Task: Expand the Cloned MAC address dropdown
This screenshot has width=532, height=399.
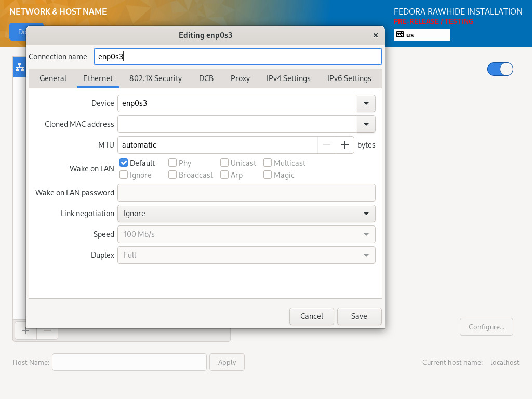Action: 366,124
